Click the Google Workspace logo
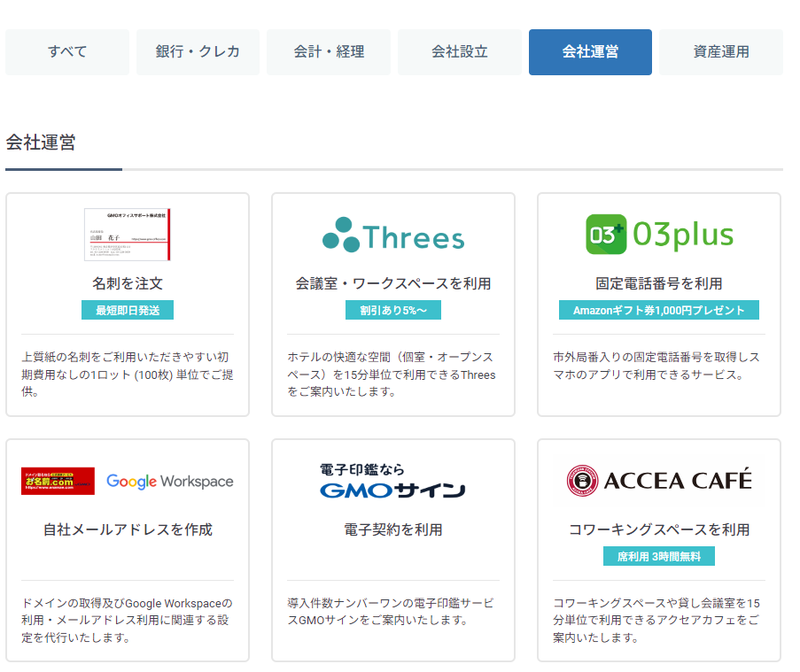The width and height of the screenshot is (800, 672). tap(170, 482)
